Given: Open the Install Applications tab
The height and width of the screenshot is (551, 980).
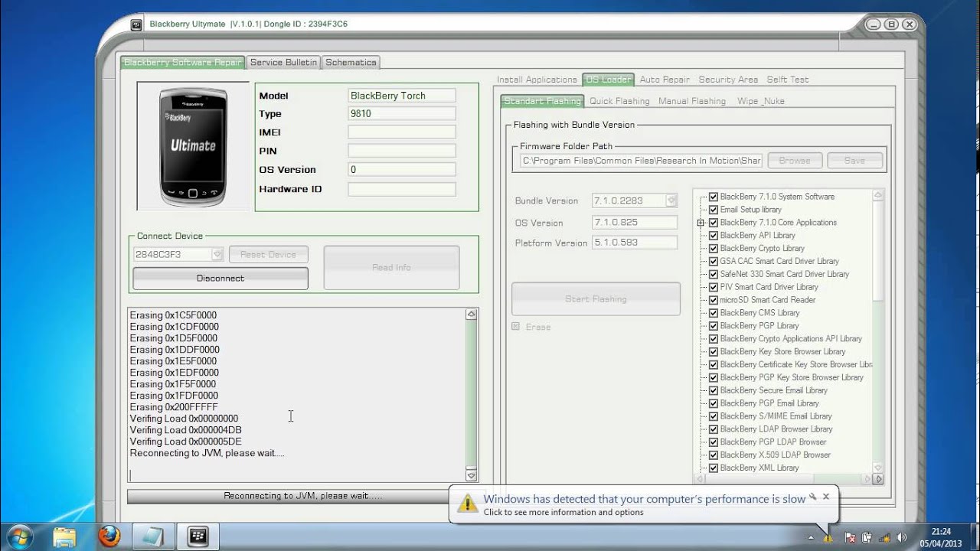Looking at the screenshot, I should (x=537, y=80).
